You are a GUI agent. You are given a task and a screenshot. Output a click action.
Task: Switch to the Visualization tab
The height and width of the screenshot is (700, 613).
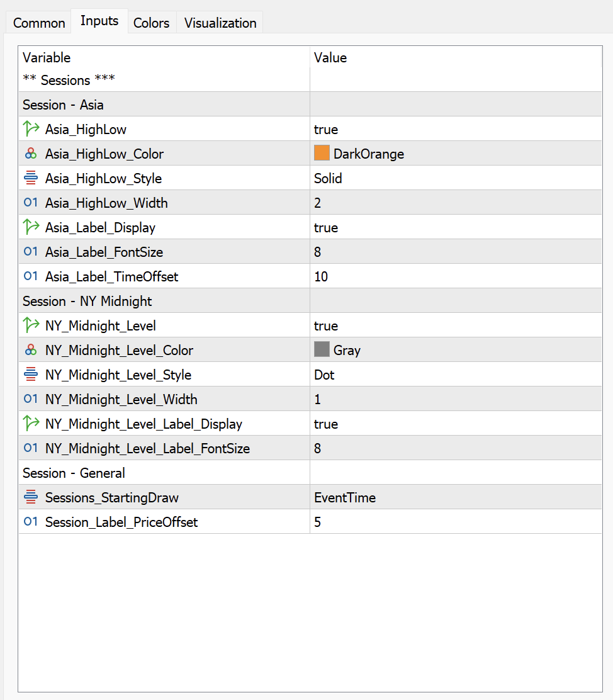coord(219,23)
